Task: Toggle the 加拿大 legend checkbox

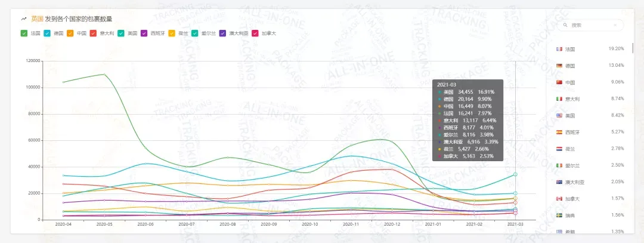Action: 255,33
